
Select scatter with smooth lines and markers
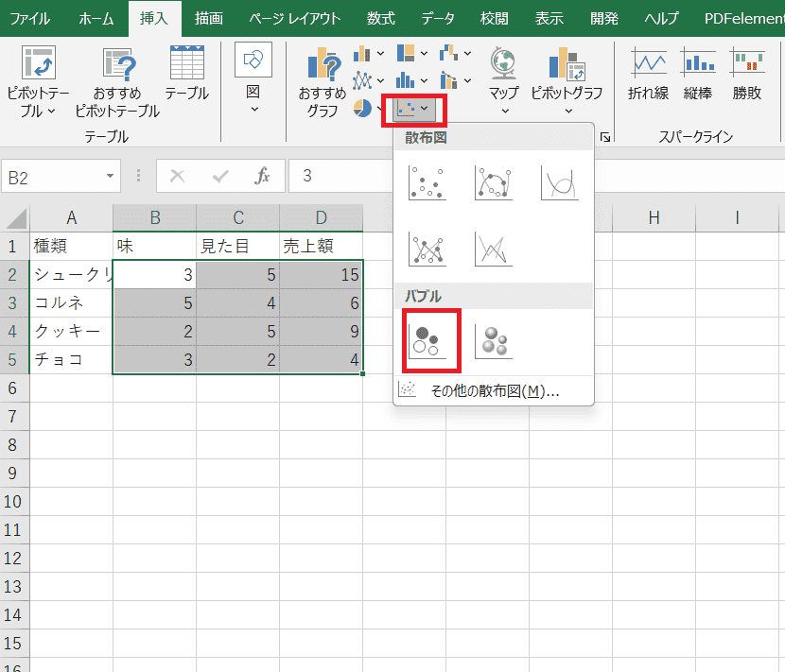pos(493,182)
